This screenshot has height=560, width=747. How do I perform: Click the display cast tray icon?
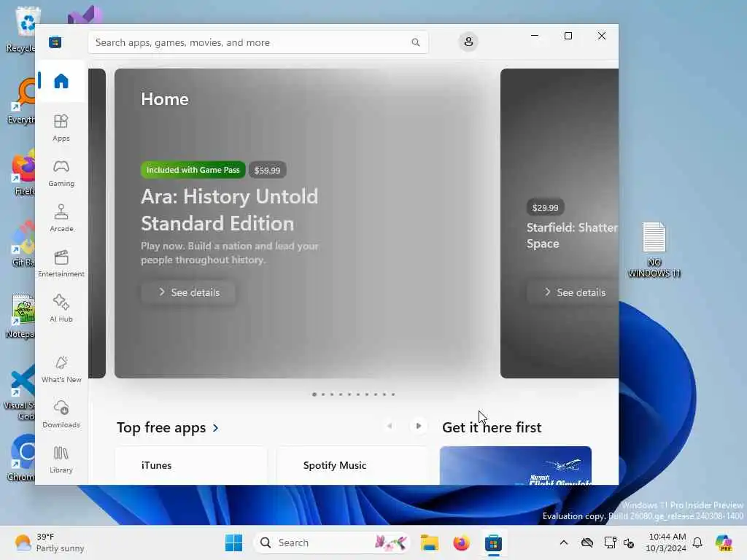pyautogui.click(x=610, y=542)
